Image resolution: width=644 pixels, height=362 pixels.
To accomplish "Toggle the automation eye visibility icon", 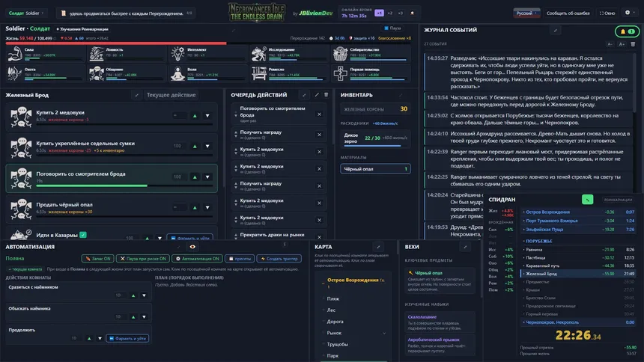I will [x=192, y=247].
